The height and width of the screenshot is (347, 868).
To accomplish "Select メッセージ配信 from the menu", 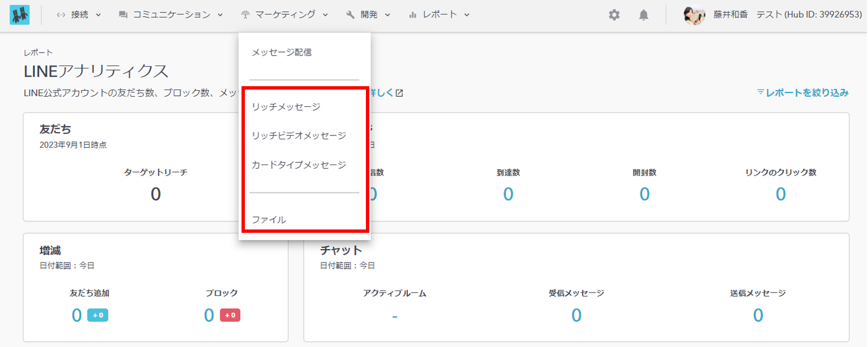I will pos(281,53).
